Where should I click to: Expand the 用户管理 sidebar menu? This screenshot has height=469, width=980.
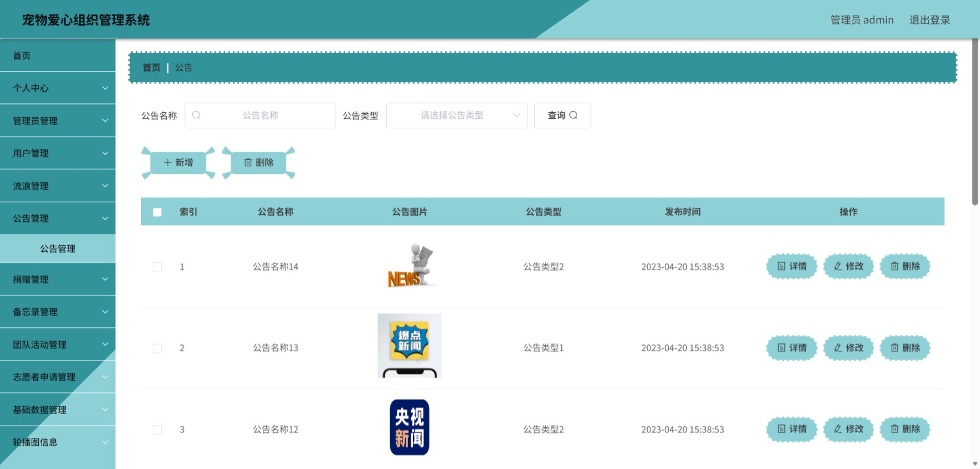[x=58, y=153]
